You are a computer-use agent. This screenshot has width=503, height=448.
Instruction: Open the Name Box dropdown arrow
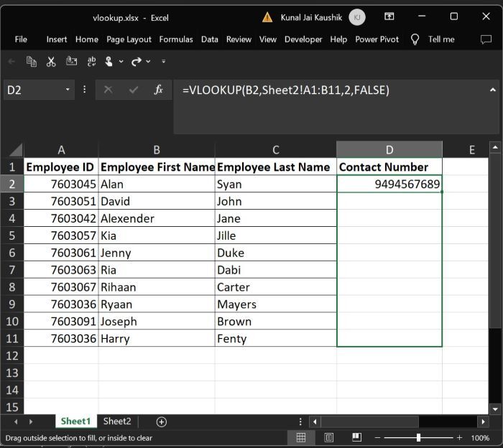tap(68, 90)
